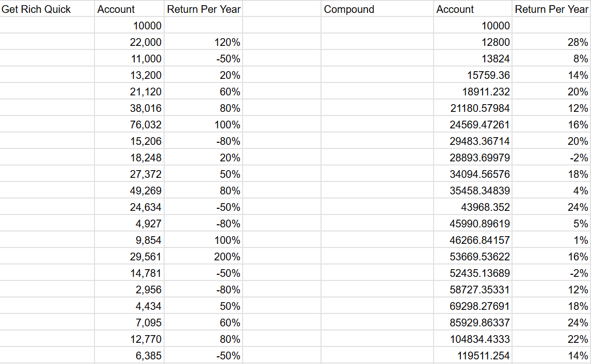This screenshot has height=364, width=591.
Task: Select the cell with value 76,032
Action: 129,124
